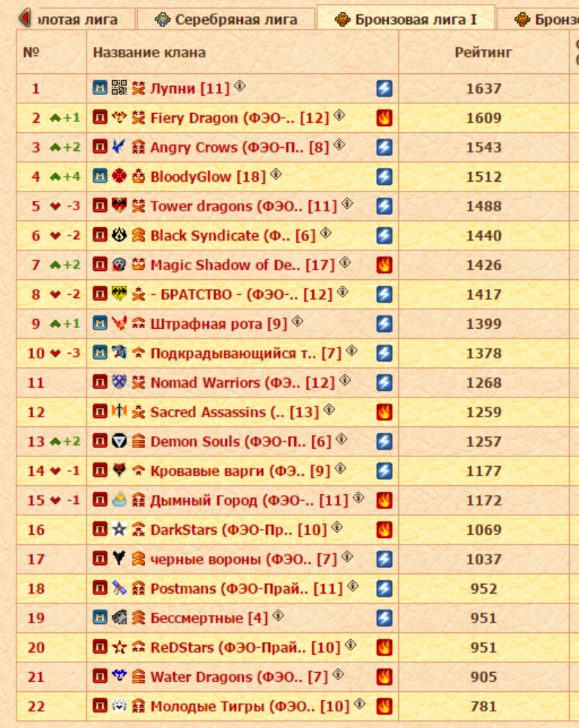Click the Название клана column header
579x728 pixels.
pos(149,52)
